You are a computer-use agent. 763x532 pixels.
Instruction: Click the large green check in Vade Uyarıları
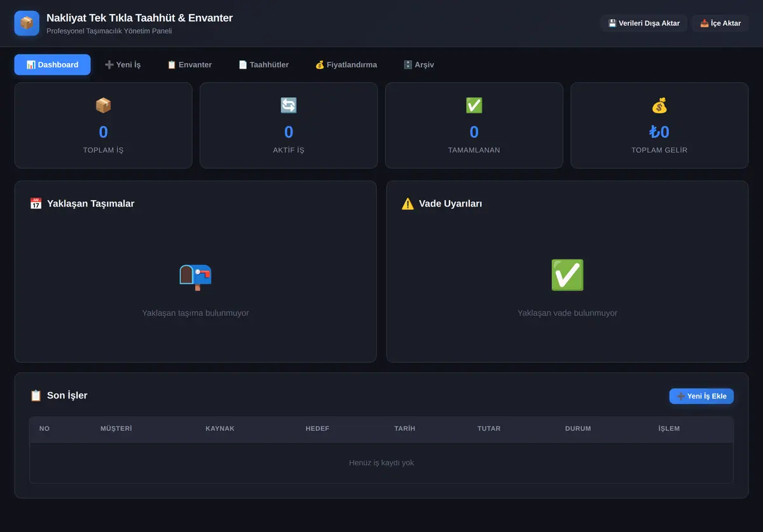567,275
